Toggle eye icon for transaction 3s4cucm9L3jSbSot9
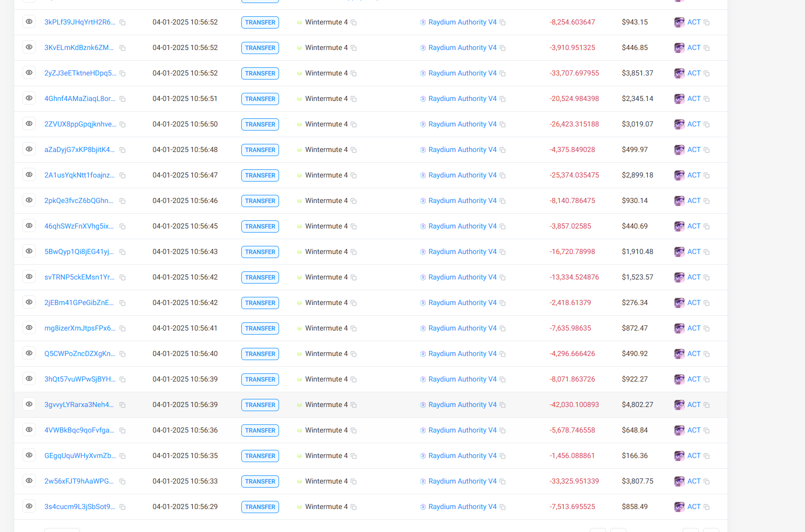The height and width of the screenshot is (532, 805). click(29, 506)
